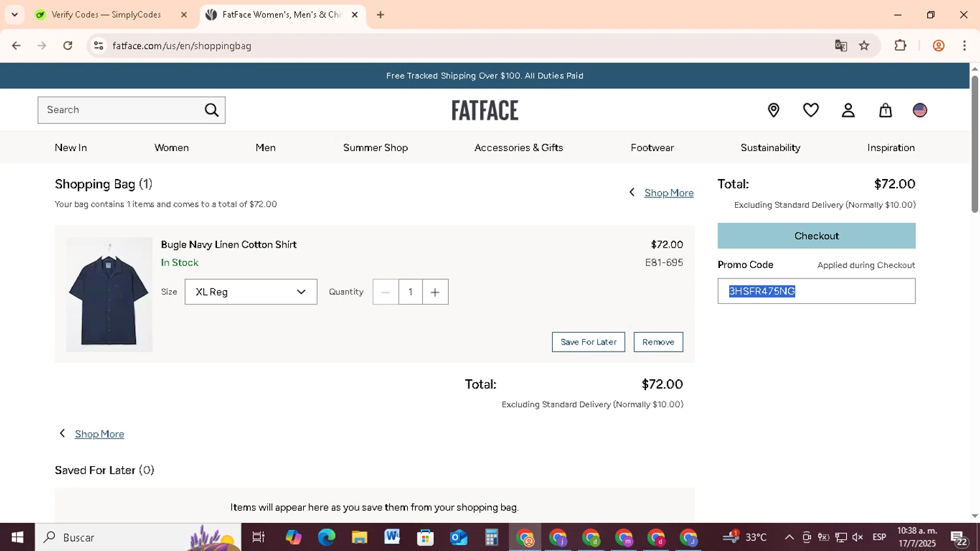
Task: Click the US flag country selector
Action: (x=920, y=110)
